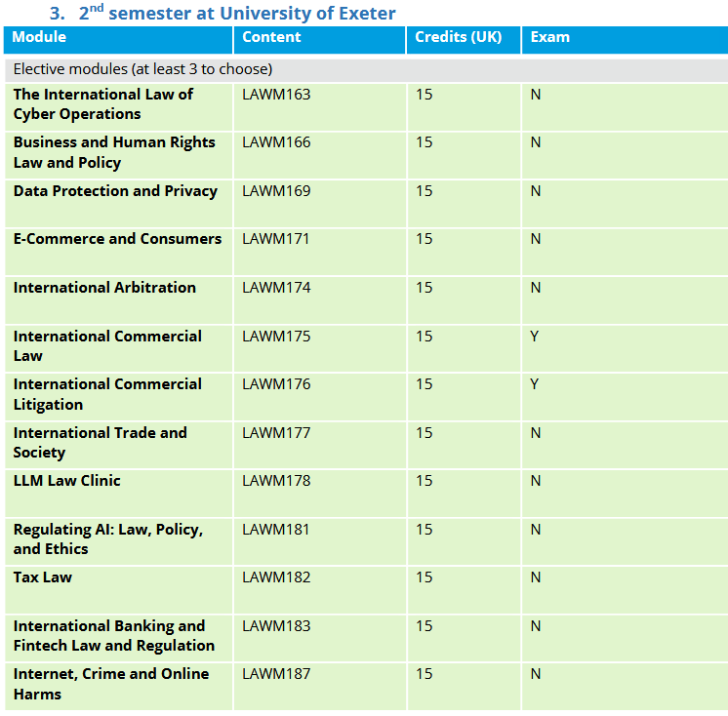Select 'Business and Human Rights Law and Policy'

[x=114, y=152]
